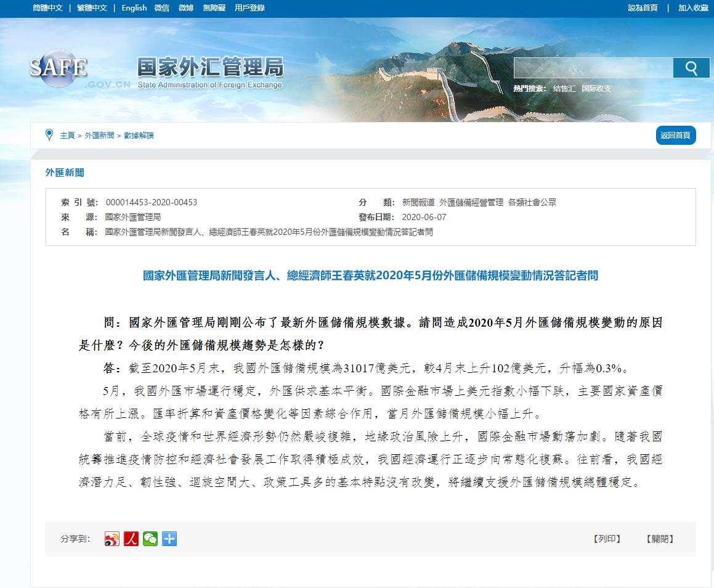This screenshot has width=714, height=588.
Task: Click the SAFE logo
Action: click(x=59, y=68)
